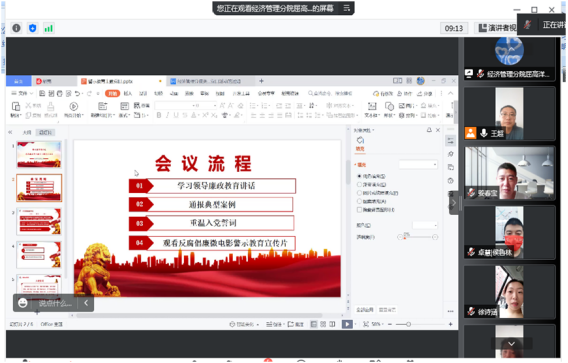Image resolution: width=568 pixels, height=363 pixels.
Task: Open the fill preset dropdown in properties panel
Action: [418, 165]
